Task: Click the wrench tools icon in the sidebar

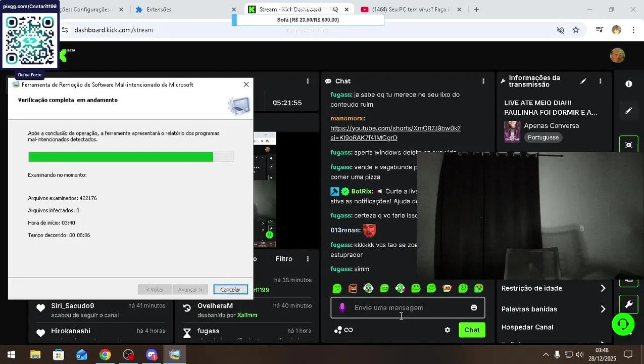Action: coord(629,304)
